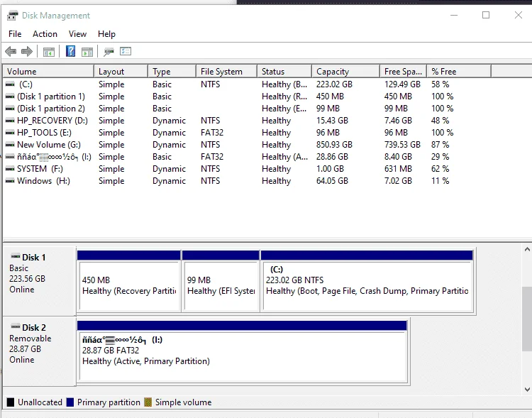Click the 15.43 GB capacity cell
Viewport: 532px width, 418px height.
[x=332, y=121]
